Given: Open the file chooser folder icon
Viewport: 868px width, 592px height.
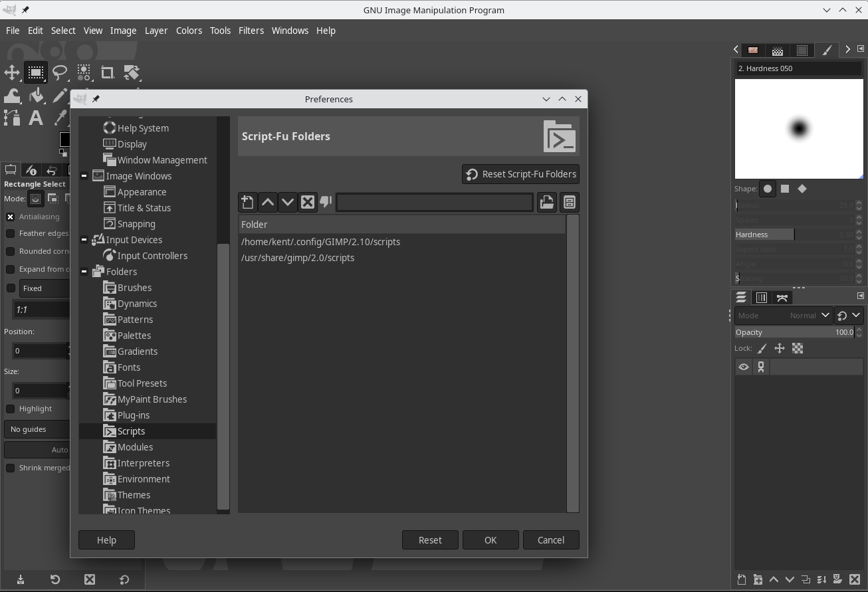Looking at the screenshot, I should coord(546,203).
